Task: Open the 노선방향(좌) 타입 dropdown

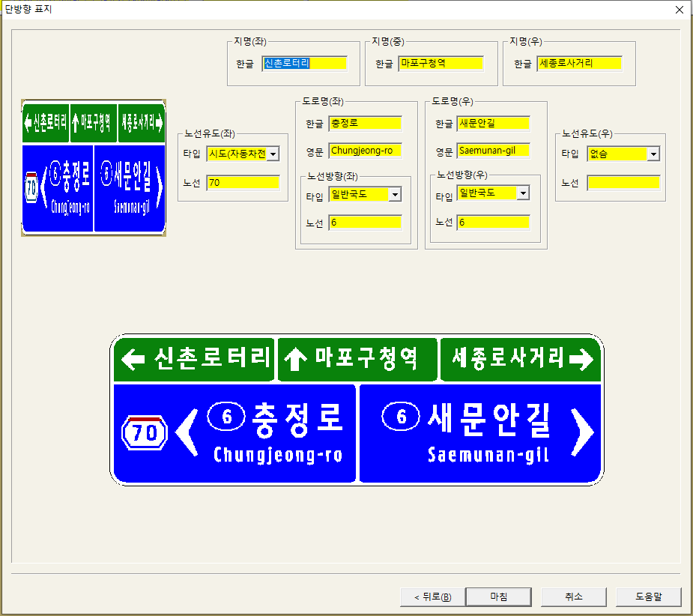Action: pos(395,195)
